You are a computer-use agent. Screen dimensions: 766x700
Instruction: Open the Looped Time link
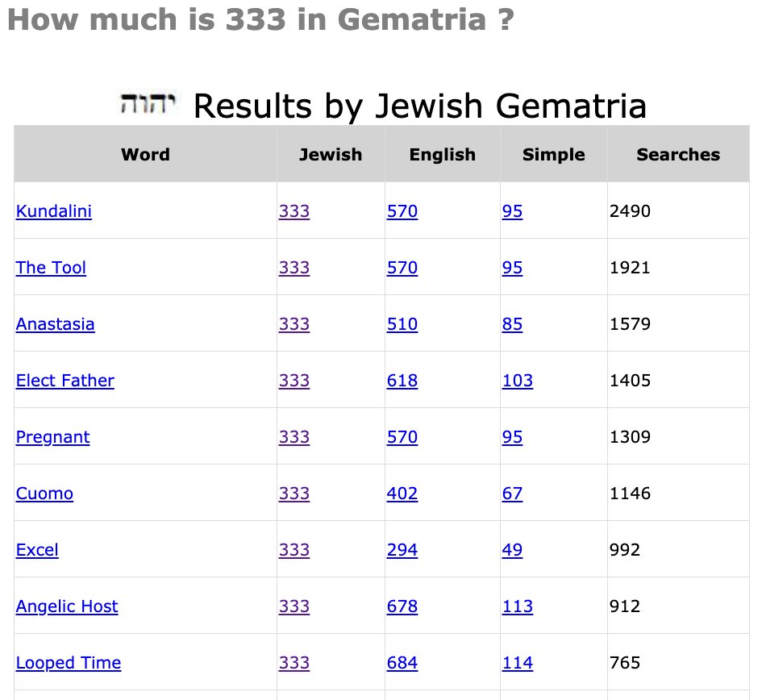69,663
